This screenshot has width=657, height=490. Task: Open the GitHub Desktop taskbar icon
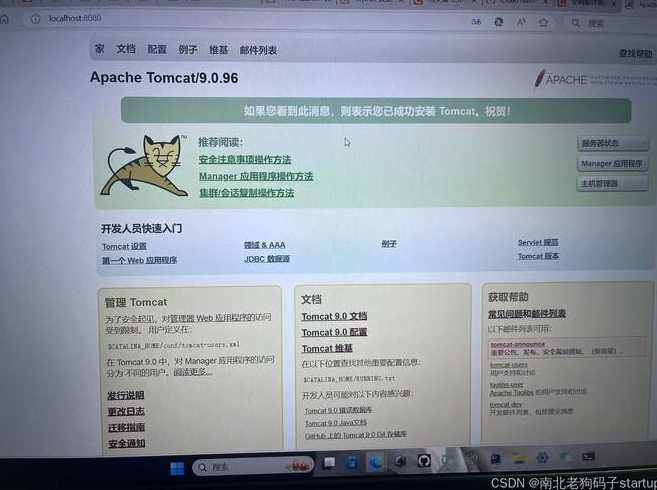click(x=424, y=461)
